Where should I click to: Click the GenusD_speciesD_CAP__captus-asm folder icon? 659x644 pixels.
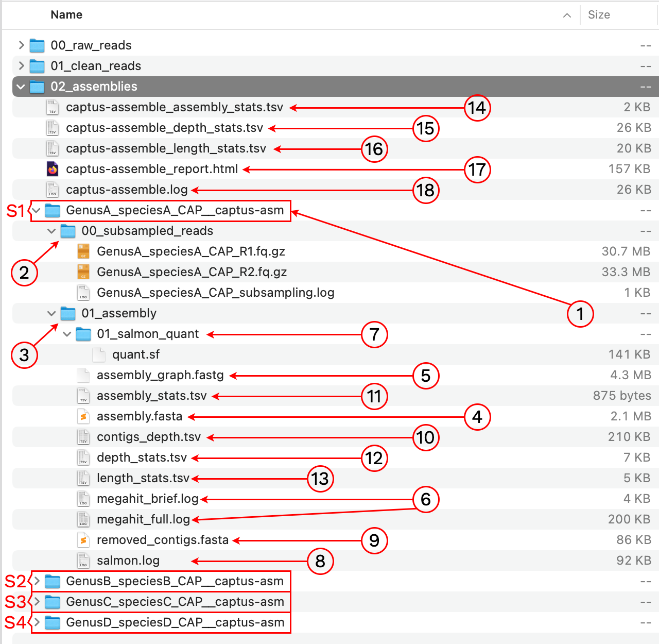tap(53, 622)
